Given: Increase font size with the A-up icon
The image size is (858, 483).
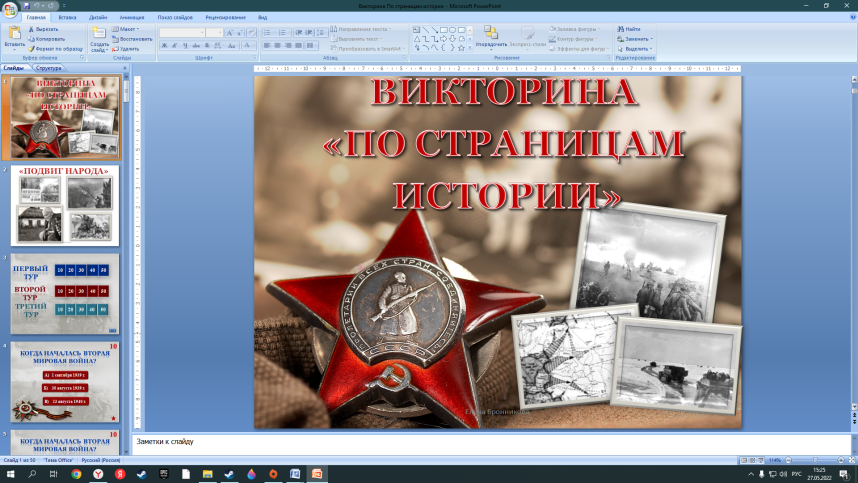Looking at the screenshot, I should [230, 32].
